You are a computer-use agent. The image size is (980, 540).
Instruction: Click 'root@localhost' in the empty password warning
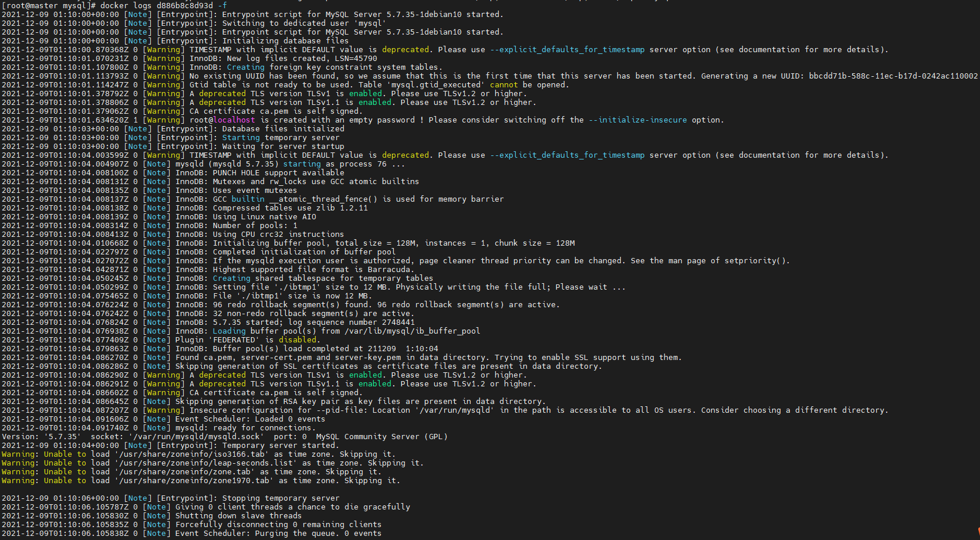(x=222, y=120)
